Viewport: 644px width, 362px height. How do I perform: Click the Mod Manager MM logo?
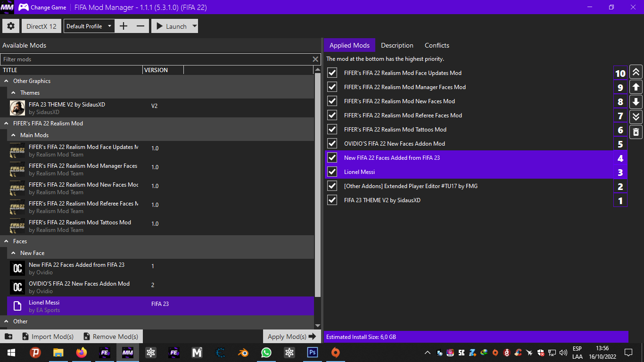click(7, 8)
